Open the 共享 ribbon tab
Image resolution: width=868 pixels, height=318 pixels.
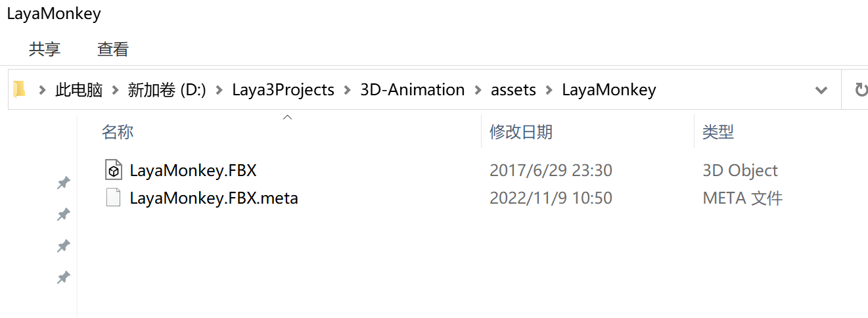[x=45, y=49]
